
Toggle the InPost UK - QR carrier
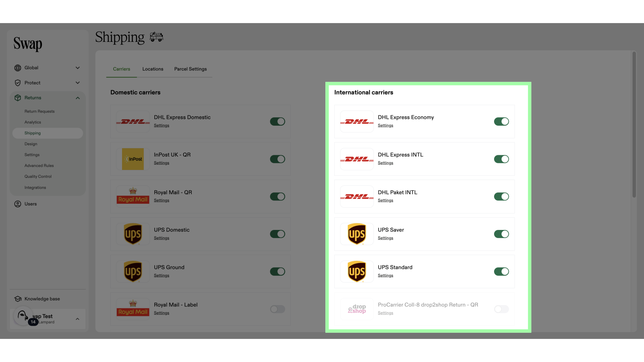coord(277,159)
